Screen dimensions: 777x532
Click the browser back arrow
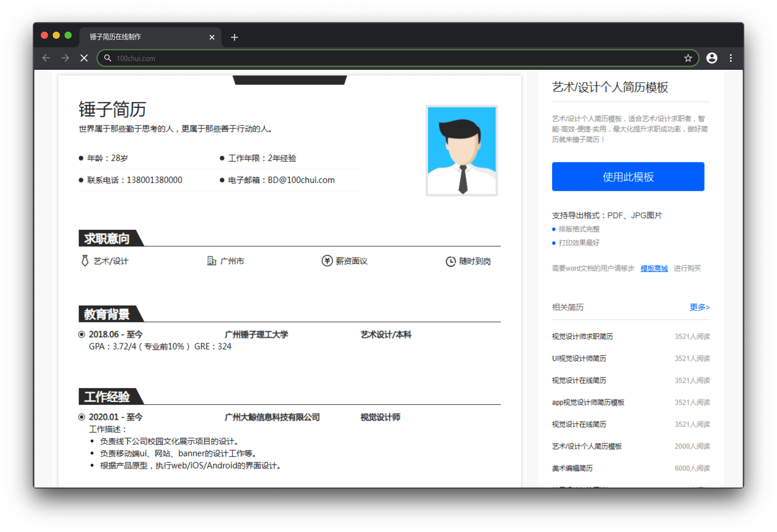(x=46, y=58)
